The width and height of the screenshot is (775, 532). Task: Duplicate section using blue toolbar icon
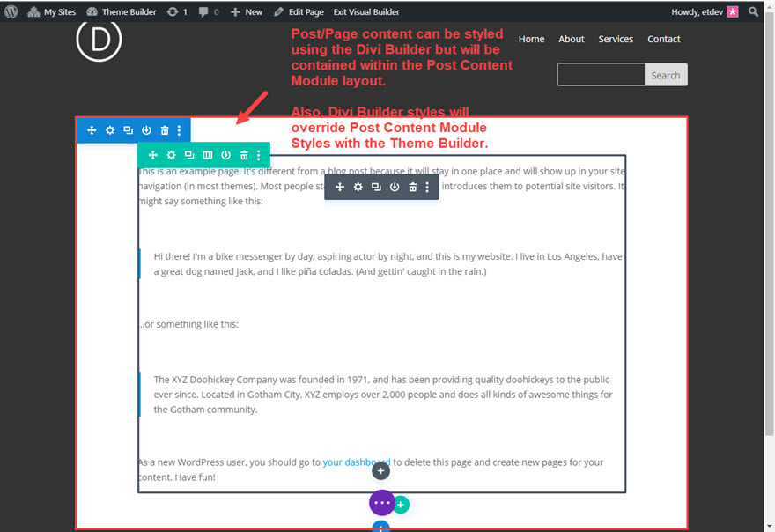pyautogui.click(x=128, y=130)
